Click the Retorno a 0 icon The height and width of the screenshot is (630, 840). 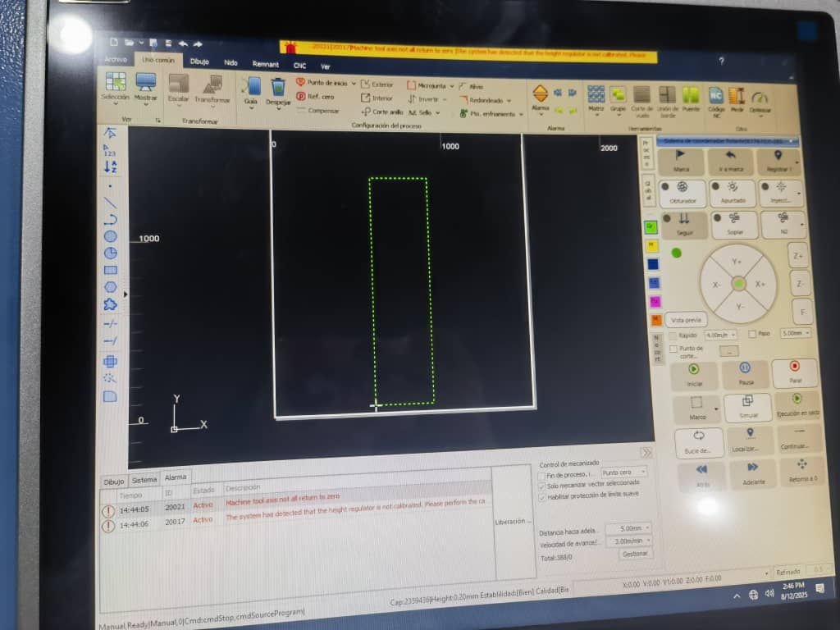801,471
